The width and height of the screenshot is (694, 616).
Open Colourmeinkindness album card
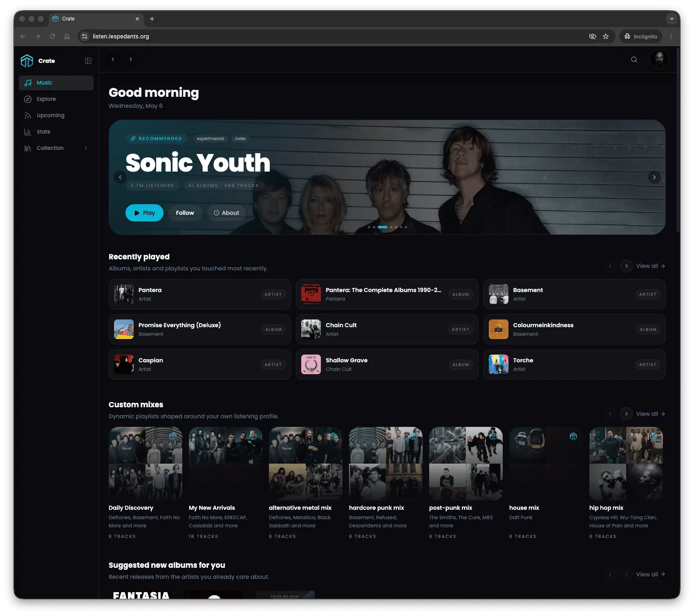(574, 329)
